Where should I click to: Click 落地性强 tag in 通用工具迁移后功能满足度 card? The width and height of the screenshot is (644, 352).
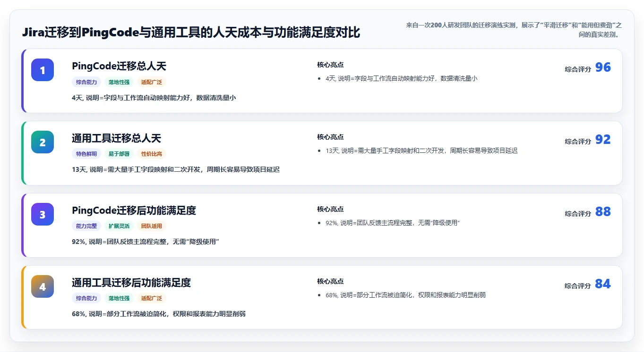coord(119,298)
